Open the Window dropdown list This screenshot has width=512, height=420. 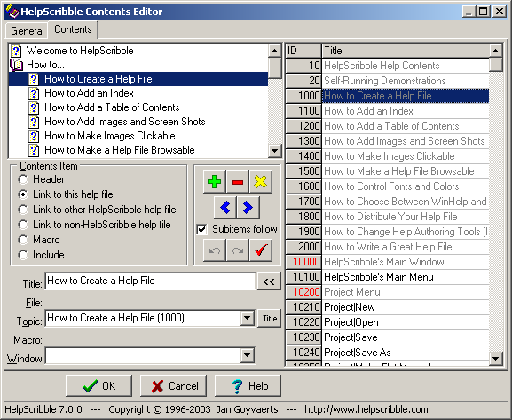click(248, 355)
